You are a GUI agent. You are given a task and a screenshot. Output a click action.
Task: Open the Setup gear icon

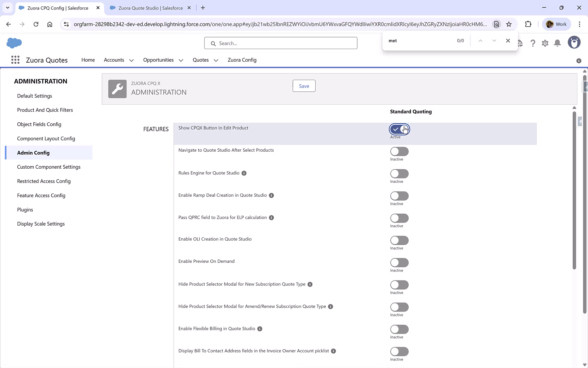click(x=545, y=43)
